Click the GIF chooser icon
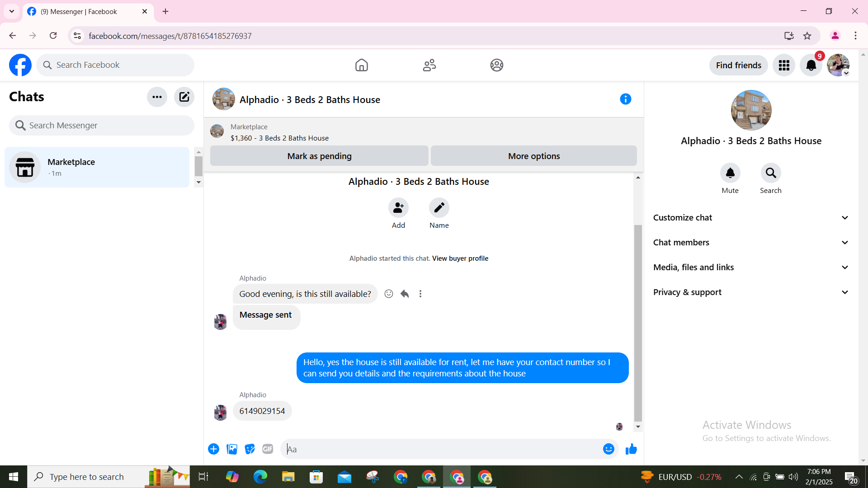Screen dimensions: 868x488 (x=268, y=449)
